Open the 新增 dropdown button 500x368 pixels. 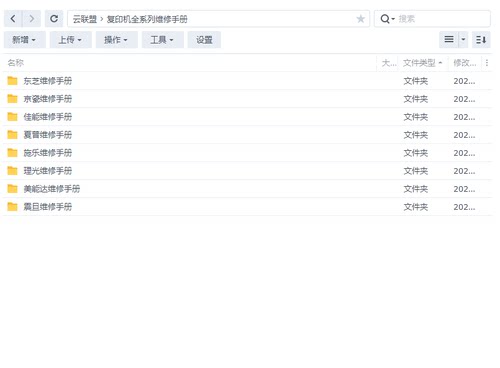pyautogui.click(x=24, y=40)
